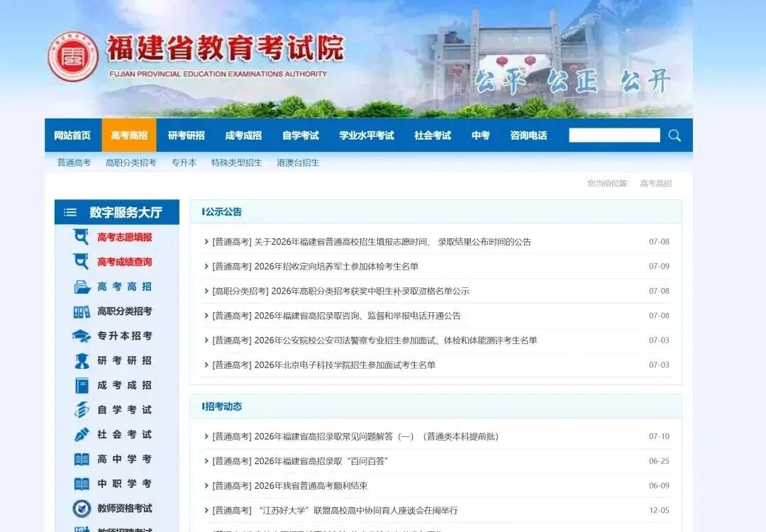Open the 教师资格考试 sidebar text link

125,509
